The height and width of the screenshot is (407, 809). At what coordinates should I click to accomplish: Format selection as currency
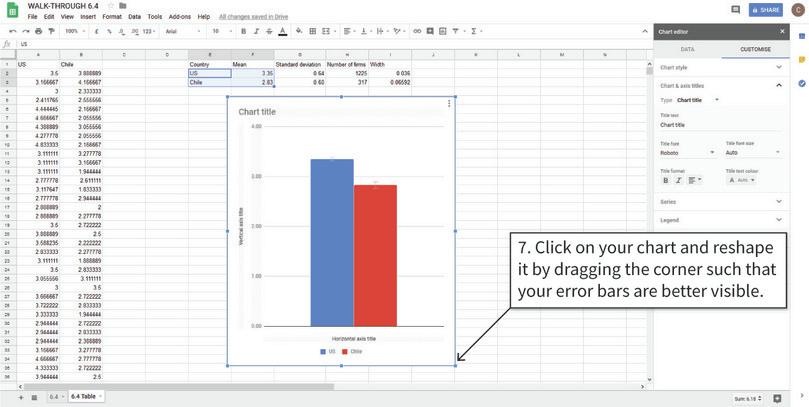96,31
